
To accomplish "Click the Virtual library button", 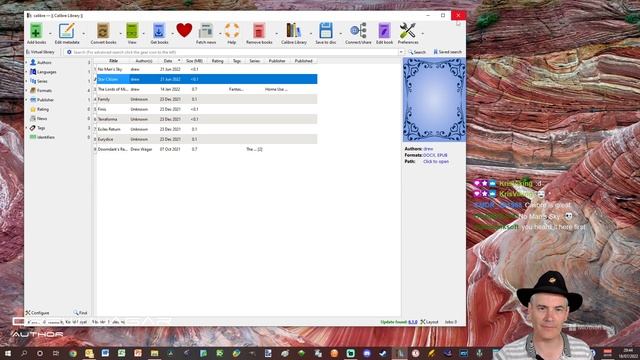I will click(40, 52).
